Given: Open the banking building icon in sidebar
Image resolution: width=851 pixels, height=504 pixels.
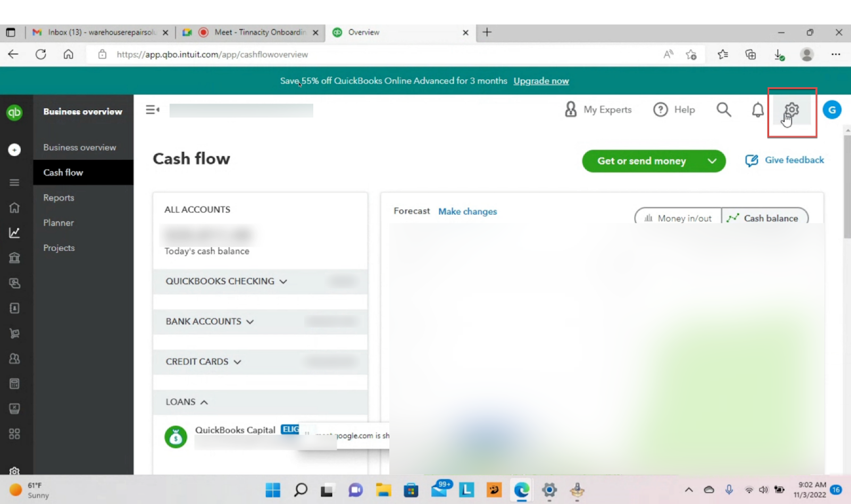Looking at the screenshot, I should point(14,258).
